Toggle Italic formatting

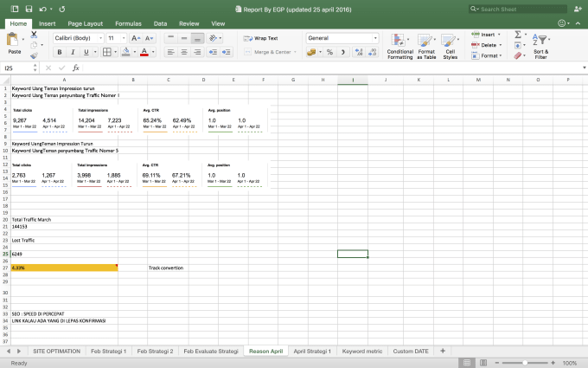pyautogui.click(x=73, y=52)
